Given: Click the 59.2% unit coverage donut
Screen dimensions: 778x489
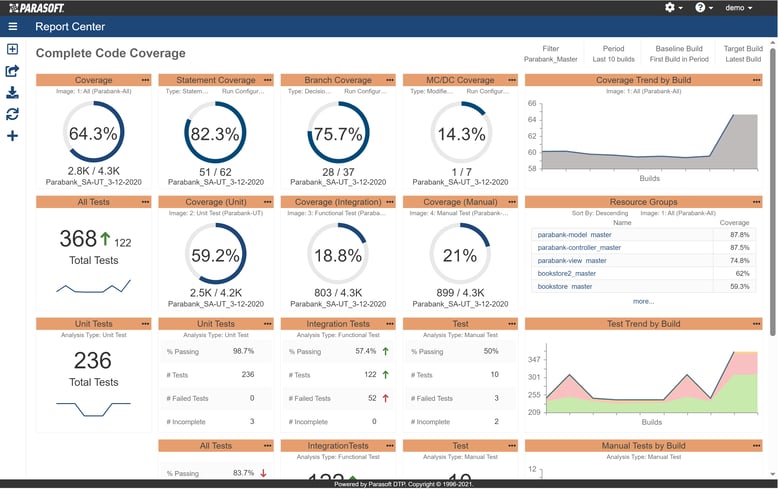Looking at the screenshot, I should (215, 254).
